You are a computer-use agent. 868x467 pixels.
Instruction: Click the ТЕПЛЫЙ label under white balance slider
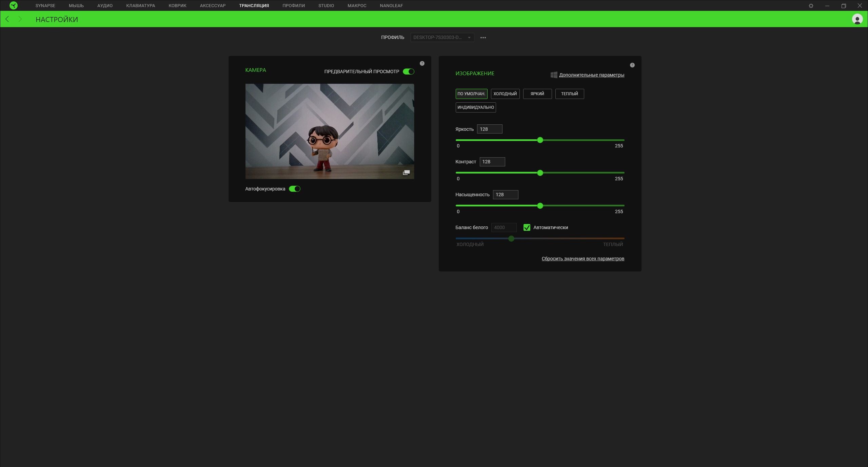[613, 244]
